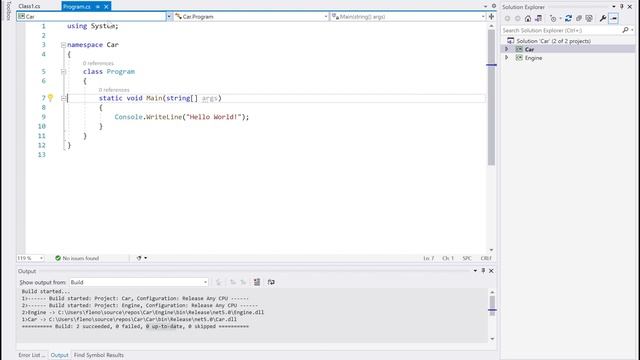Select the Car project in Solution Explorer
The width and height of the screenshot is (640, 360).
point(529,49)
